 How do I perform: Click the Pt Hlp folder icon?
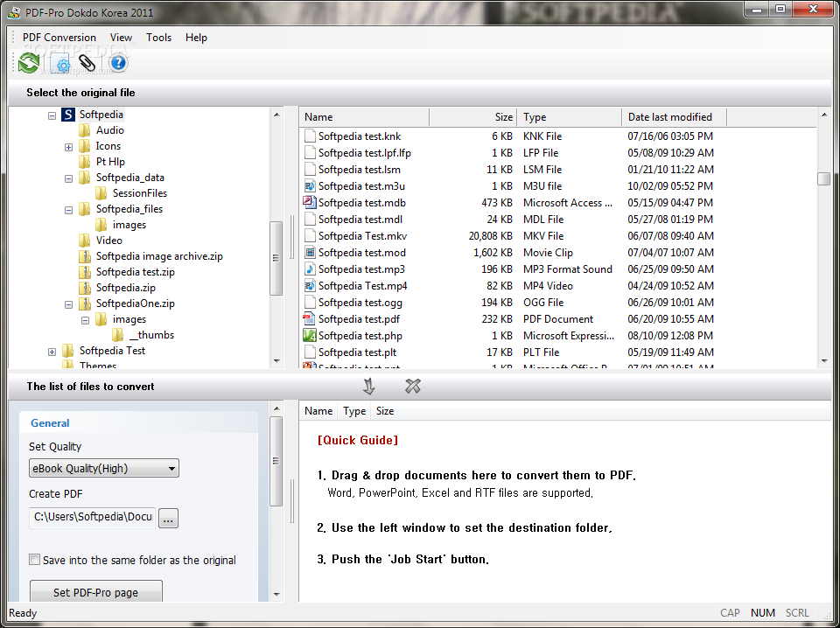tap(85, 162)
